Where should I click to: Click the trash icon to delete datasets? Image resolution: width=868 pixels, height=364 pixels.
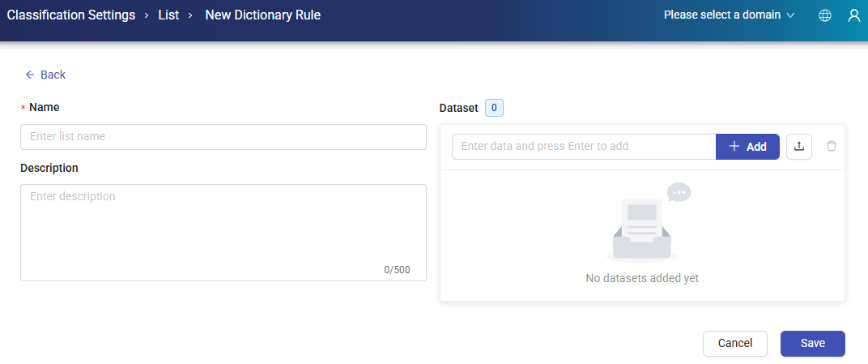click(x=832, y=147)
